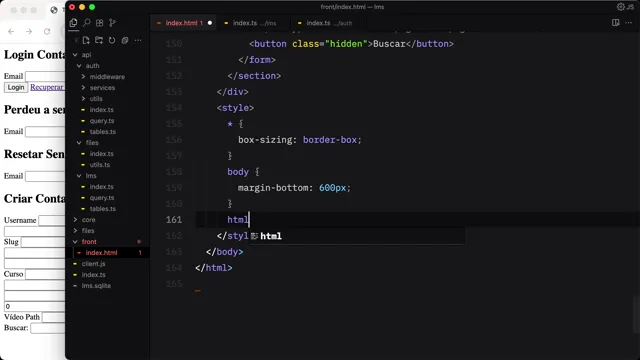Collapse all folders in explorer
Image resolution: width=640 pixels, height=360 pixels.
(x=125, y=40)
